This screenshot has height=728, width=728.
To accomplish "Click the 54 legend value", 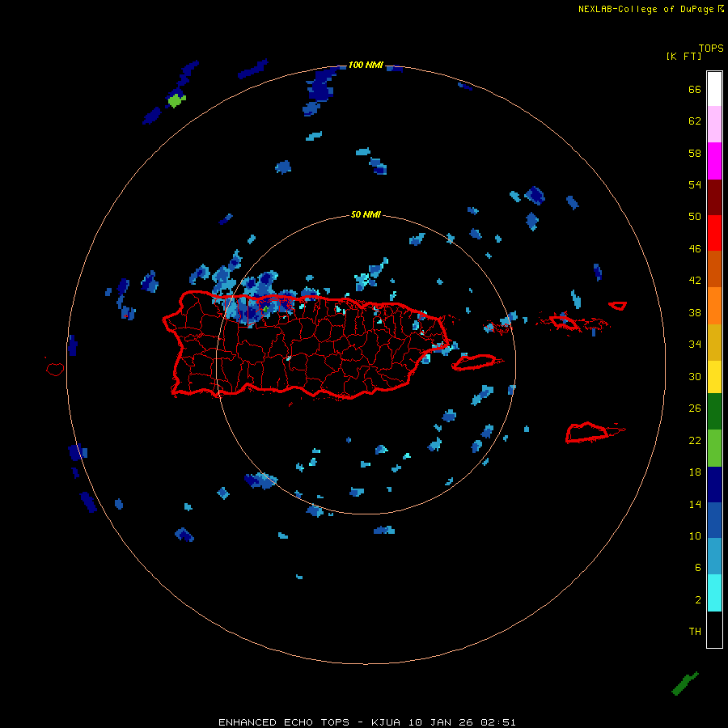I will coord(695,184).
